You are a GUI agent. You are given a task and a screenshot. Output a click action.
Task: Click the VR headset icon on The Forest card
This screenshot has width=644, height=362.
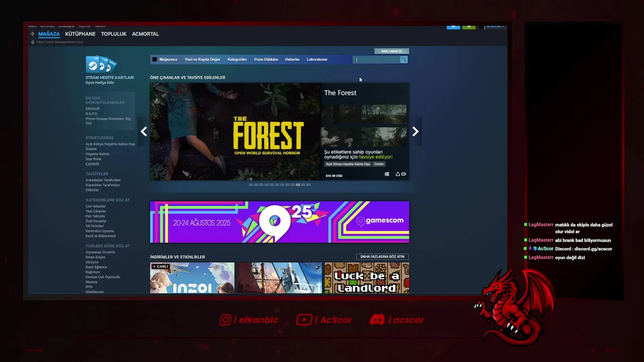404,174
